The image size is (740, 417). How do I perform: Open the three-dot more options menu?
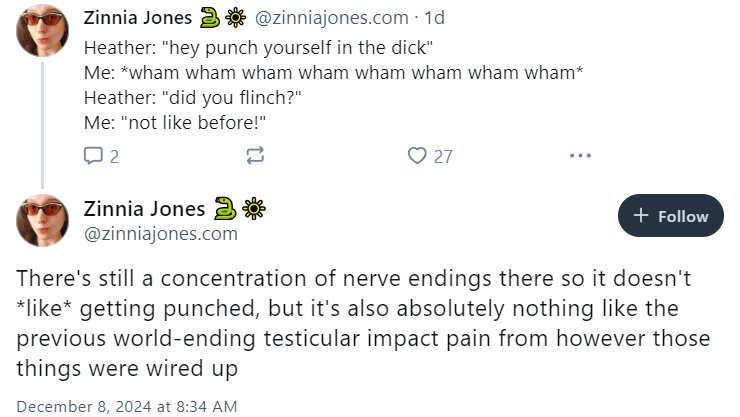[580, 155]
